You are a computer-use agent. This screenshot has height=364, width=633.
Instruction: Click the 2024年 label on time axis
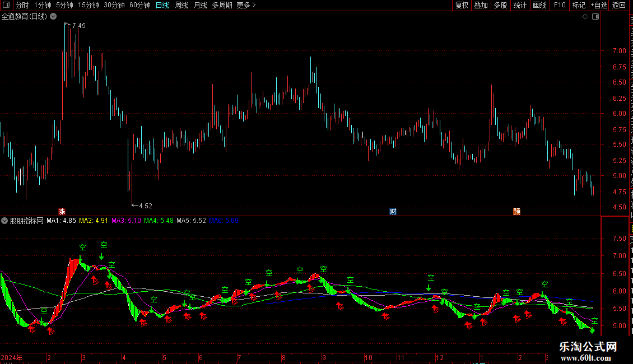coord(12,357)
